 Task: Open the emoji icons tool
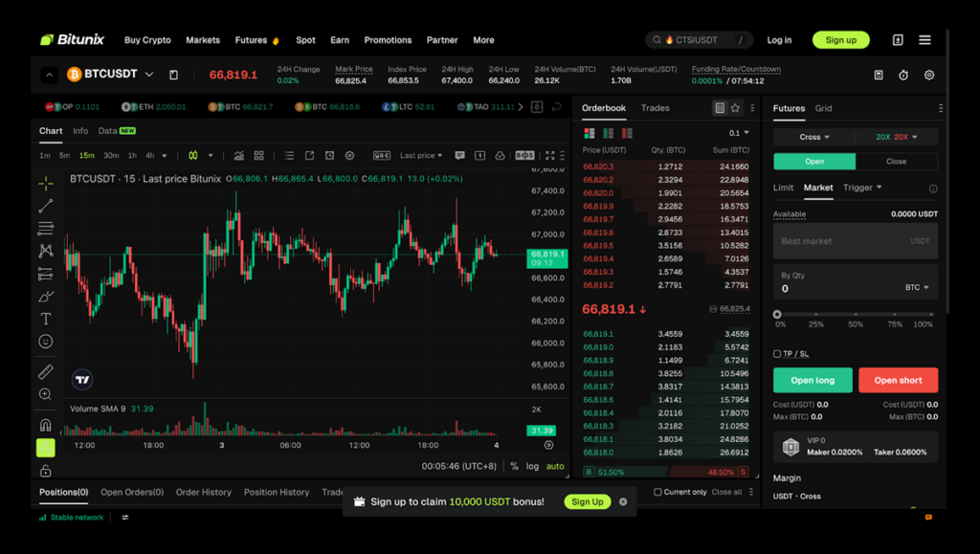46,342
